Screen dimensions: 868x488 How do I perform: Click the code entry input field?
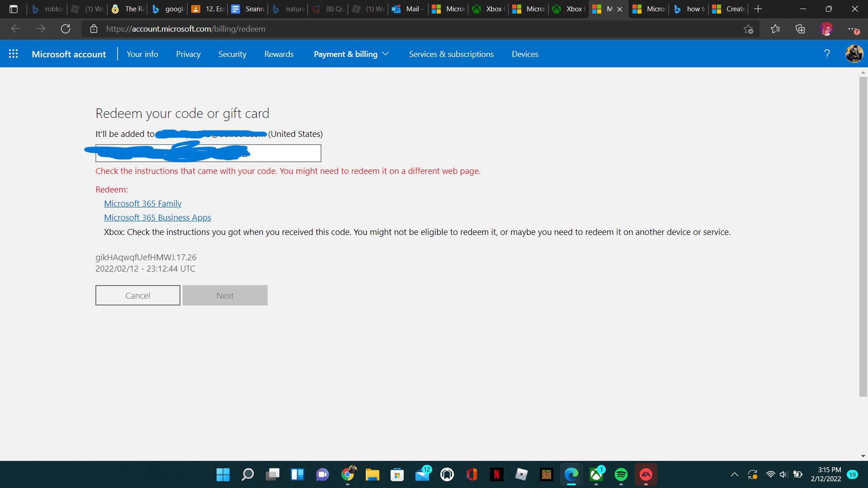[x=208, y=153]
